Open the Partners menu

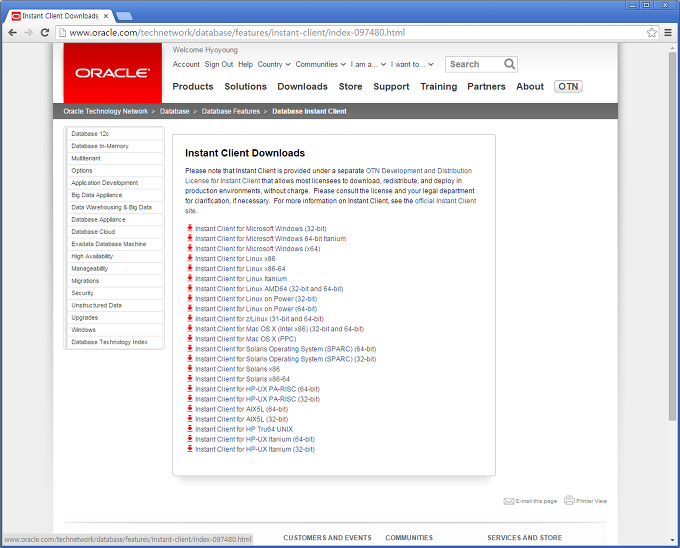point(487,87)
